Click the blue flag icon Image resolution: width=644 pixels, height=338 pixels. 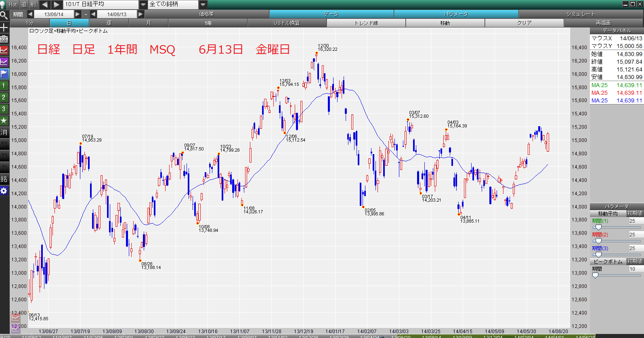pyautogui.click(x=4, y=74)
